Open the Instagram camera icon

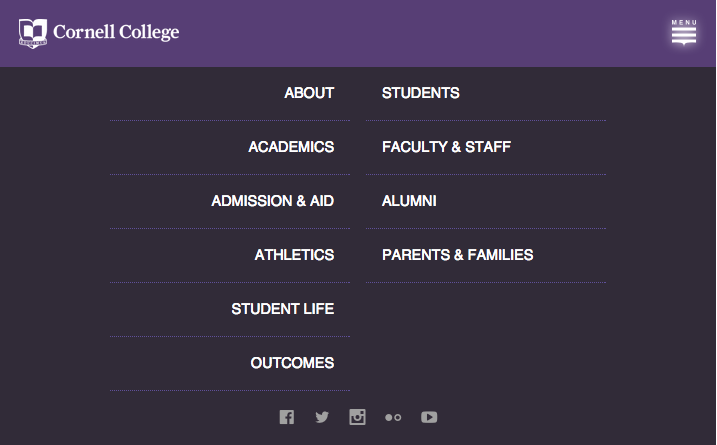tap(357, 417)
